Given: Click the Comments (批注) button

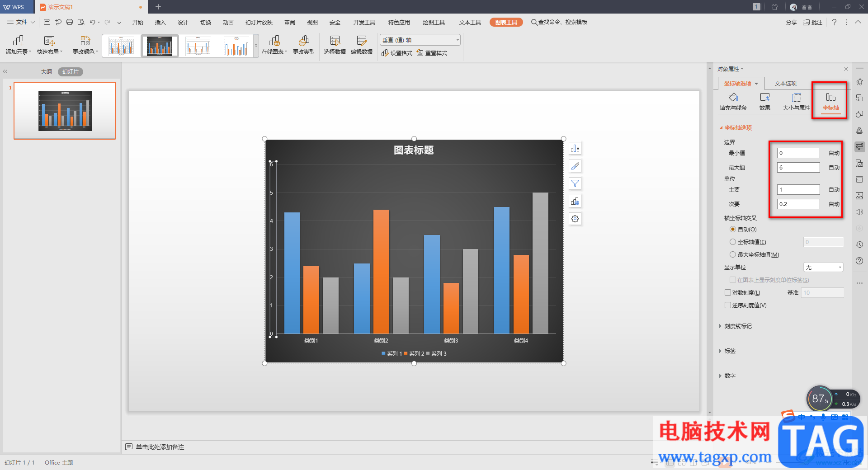Looking at the screenshot, I should pyautogui.click(x=813, y=22).
